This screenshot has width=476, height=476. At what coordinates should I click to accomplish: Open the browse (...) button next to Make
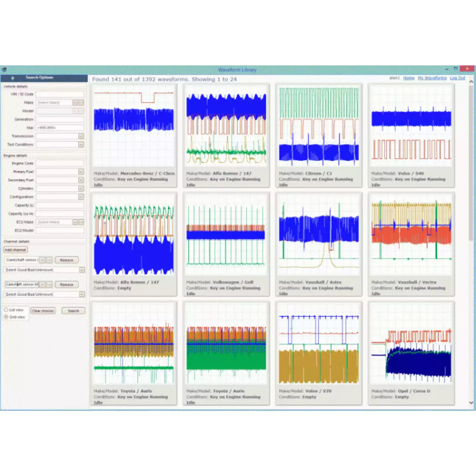tap(81, 102)
